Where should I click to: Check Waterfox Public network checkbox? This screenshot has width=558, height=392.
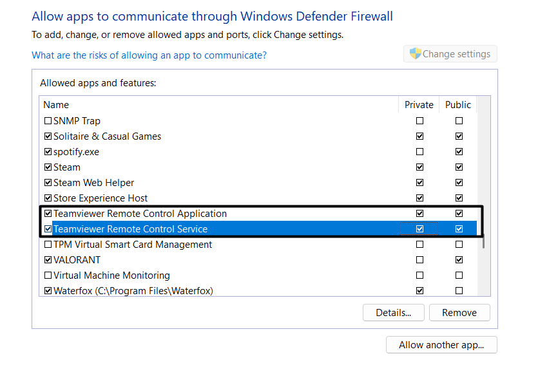[459, 291]
